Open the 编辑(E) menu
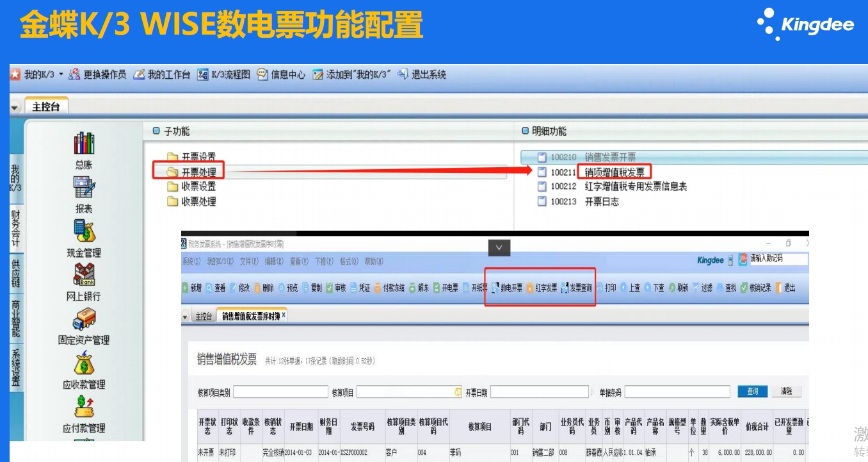This screenshot has height=462, width=868. 274,261
